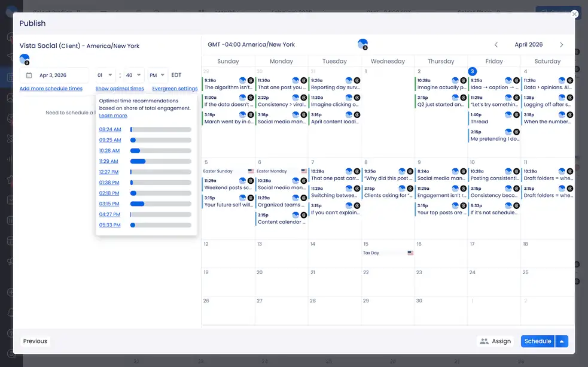
Task: Click the flag next to Easter Monday
Action: point(303,171)
